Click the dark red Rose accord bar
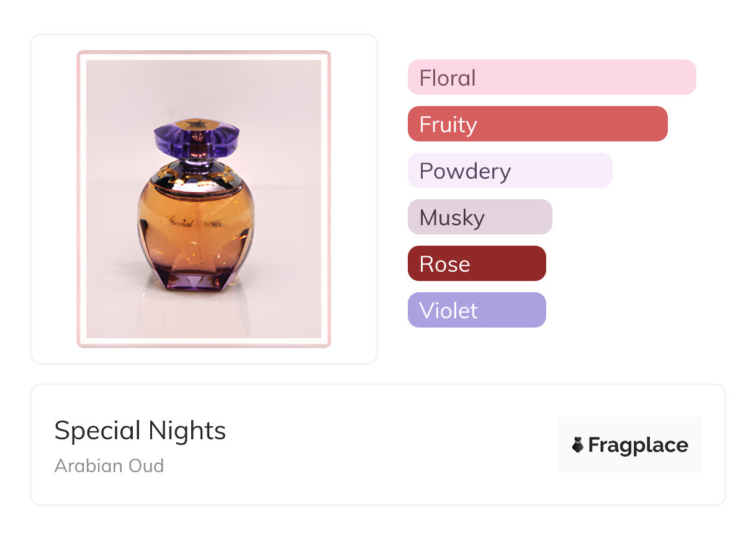The width and height of the screenshot is (756, 536). [476, 264]
